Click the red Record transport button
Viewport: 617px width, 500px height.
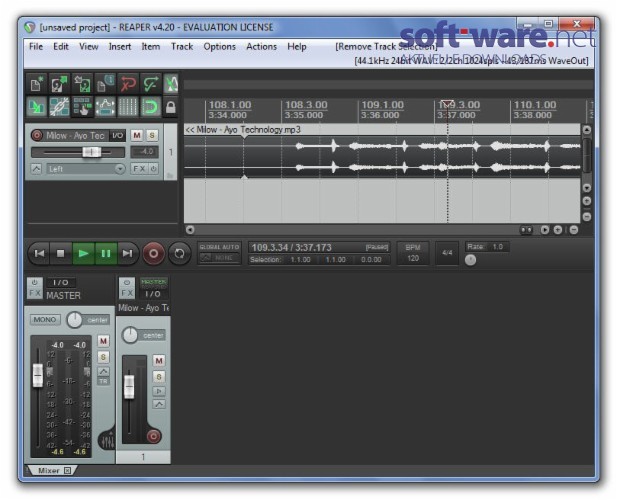153,253
